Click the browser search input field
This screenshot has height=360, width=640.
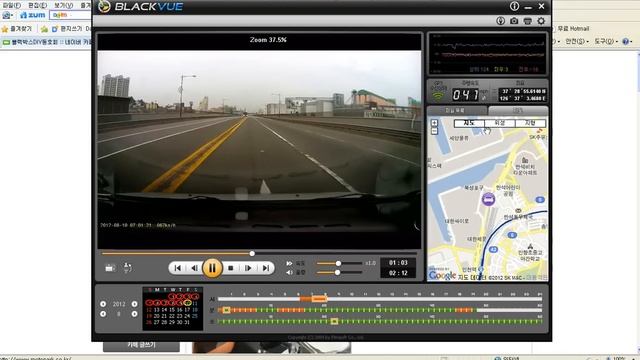(x=70, y=15)
